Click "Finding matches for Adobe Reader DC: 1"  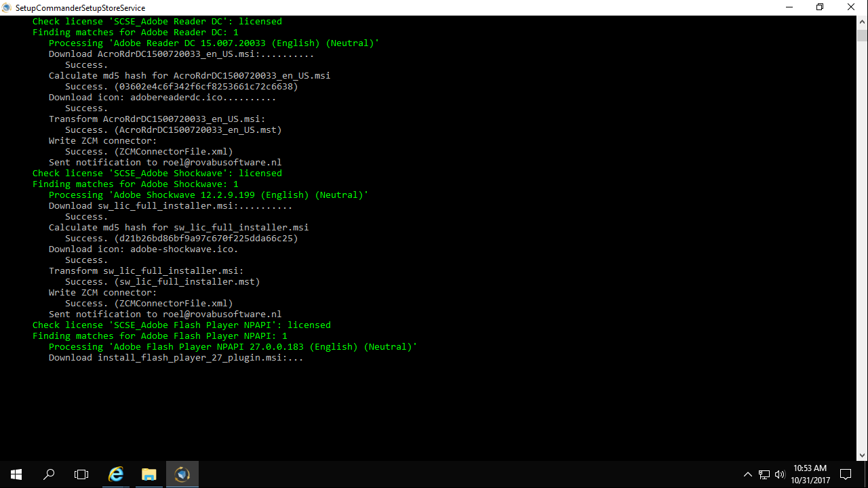tap(136, 33)
